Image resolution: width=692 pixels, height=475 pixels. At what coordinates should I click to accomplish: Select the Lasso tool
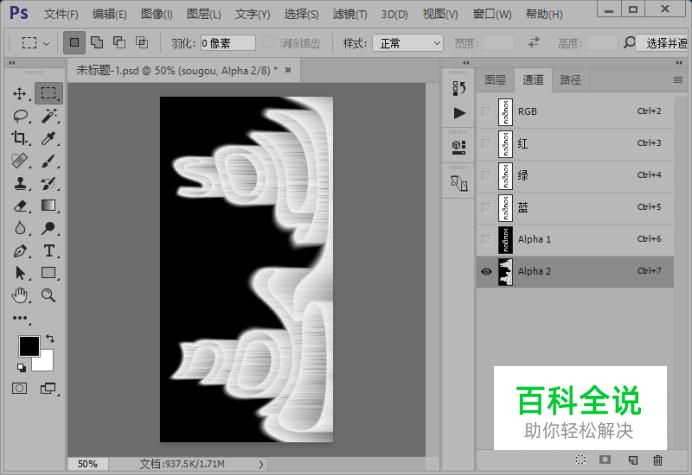click(x=20, y=116)
